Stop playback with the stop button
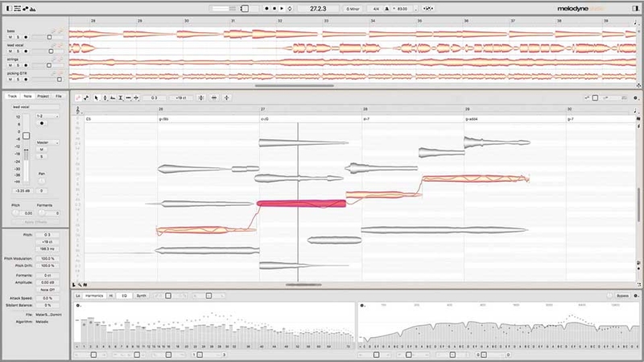Viewport: 644px width, 362px height. pyautogui.click(x=275, y=8)
